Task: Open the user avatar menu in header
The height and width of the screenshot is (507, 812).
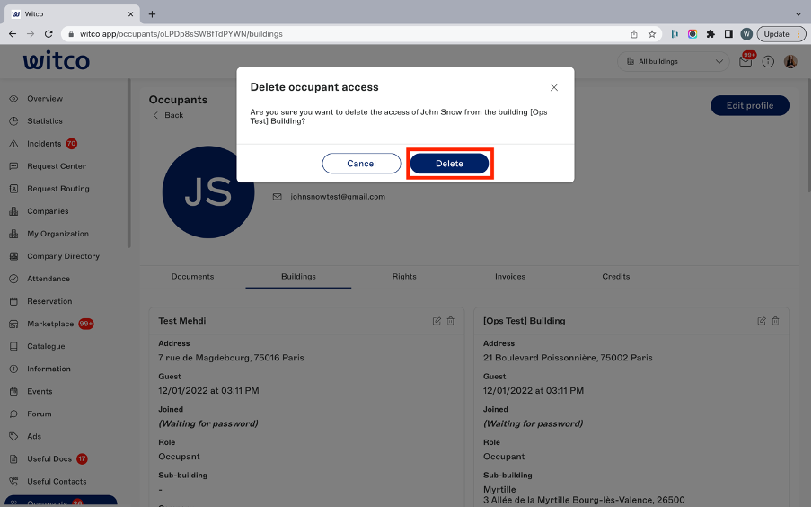Action: [790, 62]
